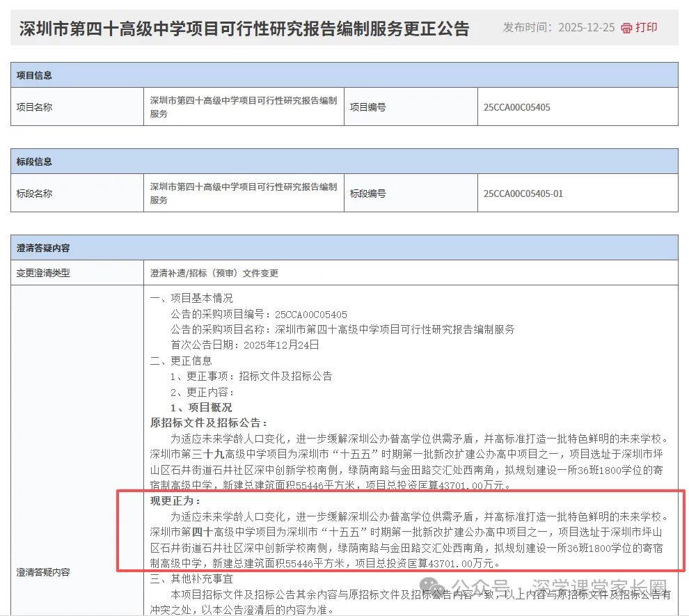This screenshot has height=616, width=689.
Task: Click the bold 1、项目概况 heading
Action: coord(201,407)
